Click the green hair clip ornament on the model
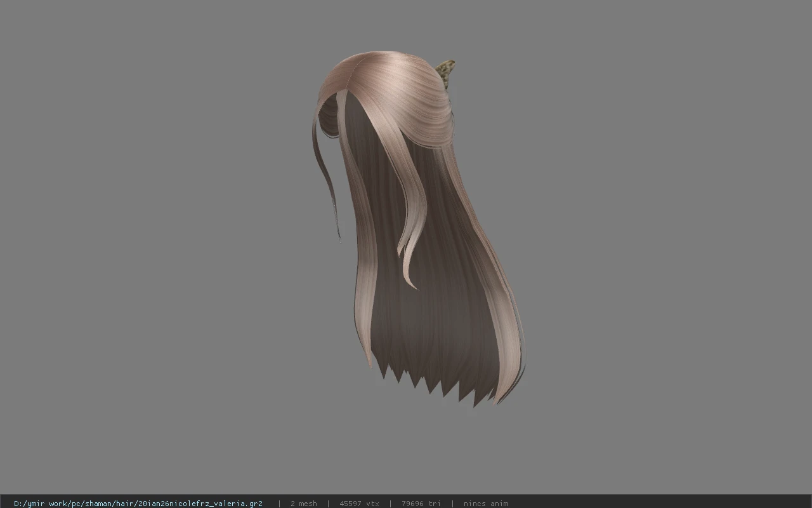812x508 pixels. pyautogui.click(x=446, y=74)
